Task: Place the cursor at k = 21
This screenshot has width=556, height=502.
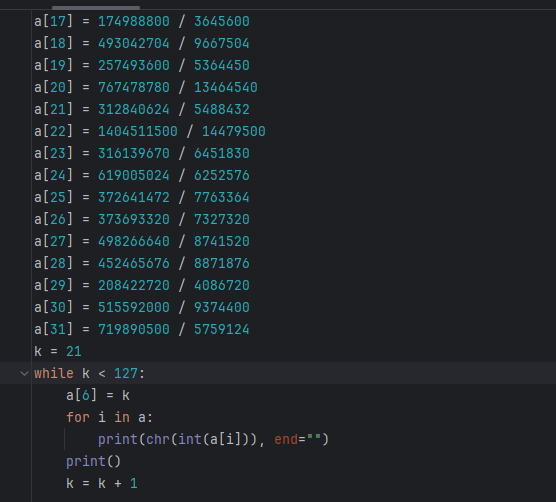Action: 58,351
